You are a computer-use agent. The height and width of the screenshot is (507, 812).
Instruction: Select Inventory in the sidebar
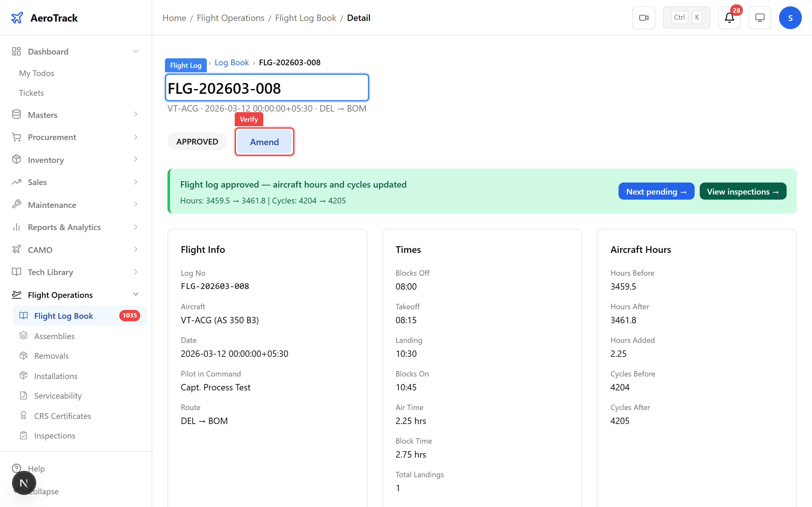46,160
